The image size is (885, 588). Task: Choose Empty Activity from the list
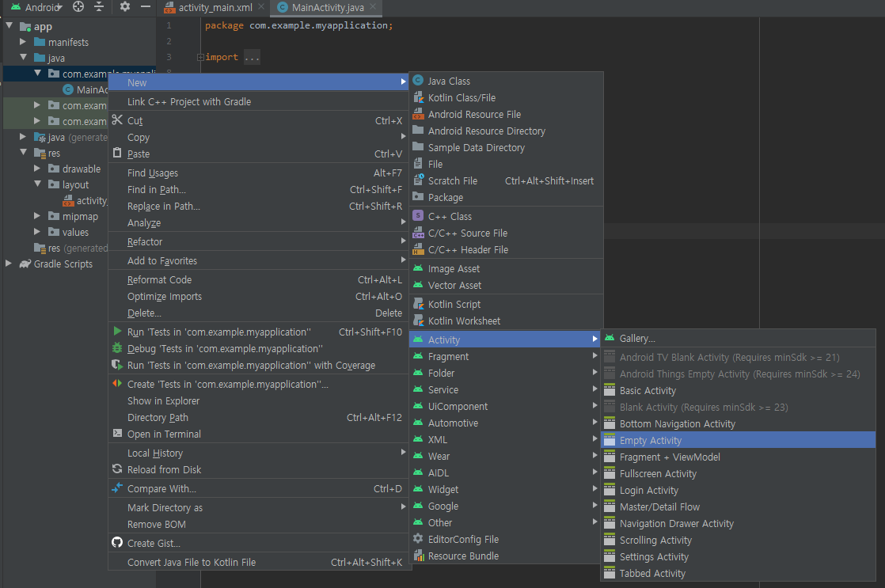pyautogui.click(x=739, y=440)
